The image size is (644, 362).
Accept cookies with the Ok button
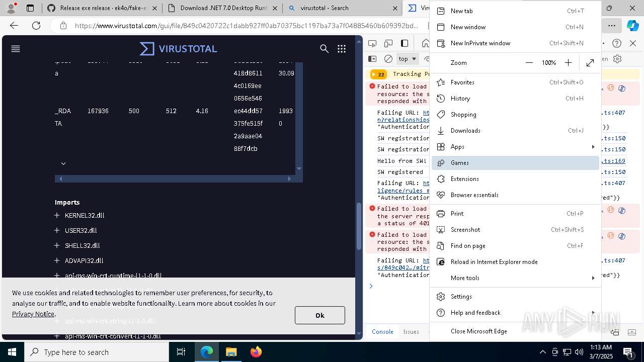[x=320, y=315]
